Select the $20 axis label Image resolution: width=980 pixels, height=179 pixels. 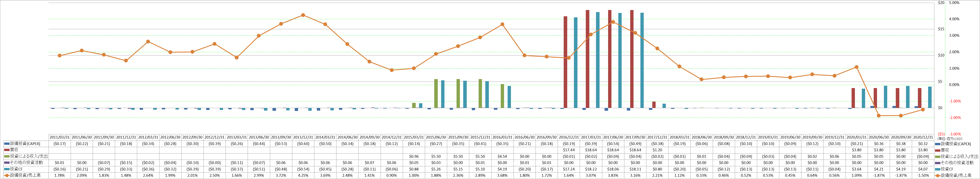click(x=941, y=3)
